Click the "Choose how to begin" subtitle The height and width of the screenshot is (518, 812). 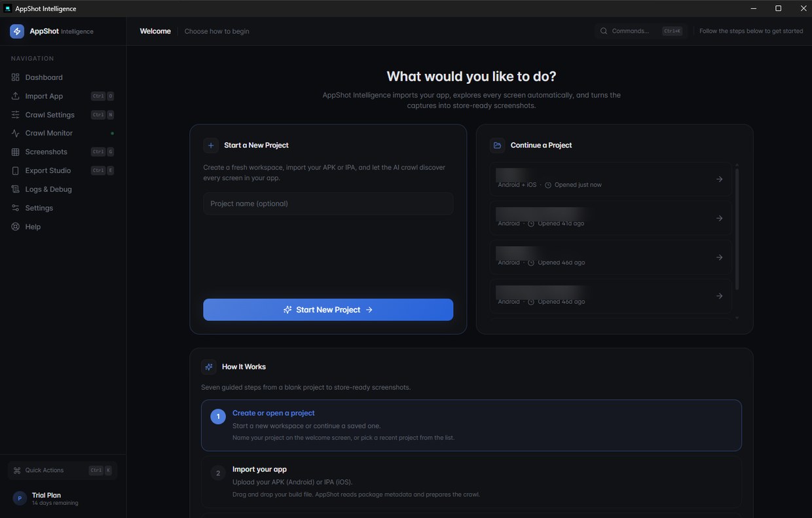[x=217, y=31]
